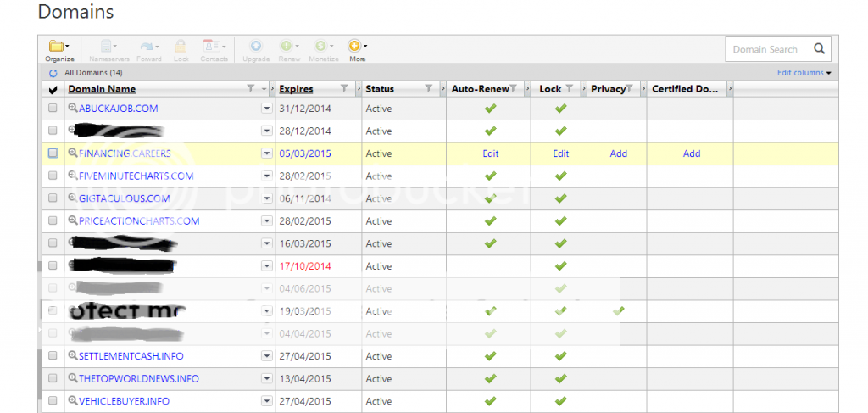Viewport: 868px width, 413px height.
Task: Click the Lock padlock toolbar icon
Action: point(181,50)
